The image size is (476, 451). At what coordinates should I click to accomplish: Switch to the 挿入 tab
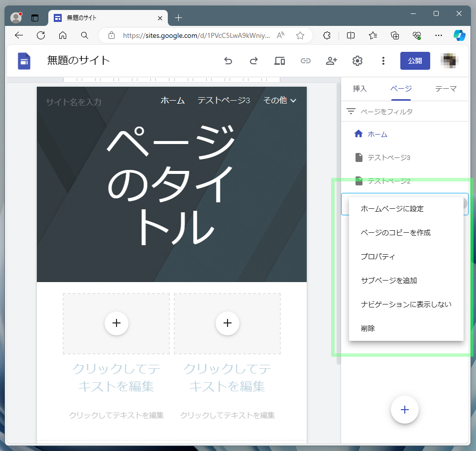[x=359, y=89]
